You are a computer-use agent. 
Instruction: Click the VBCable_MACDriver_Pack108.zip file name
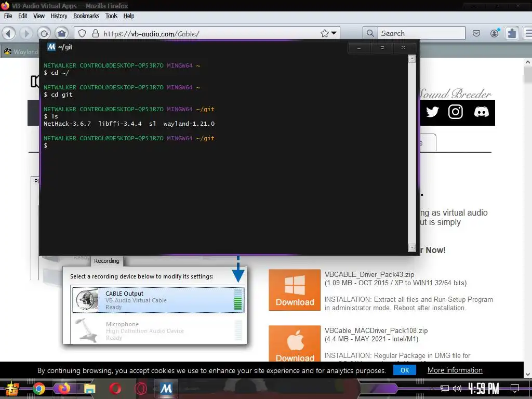click(x=376, y=330)
